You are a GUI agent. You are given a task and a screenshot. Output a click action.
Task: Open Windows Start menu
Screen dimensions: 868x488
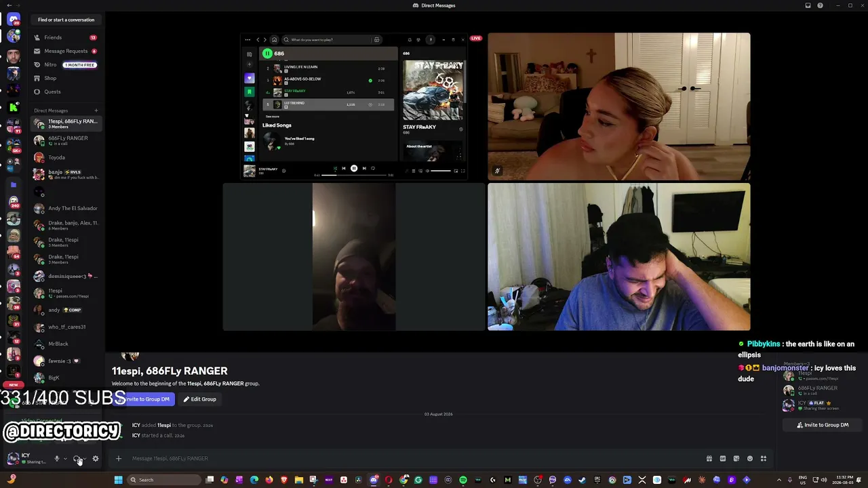pos(118,480)
